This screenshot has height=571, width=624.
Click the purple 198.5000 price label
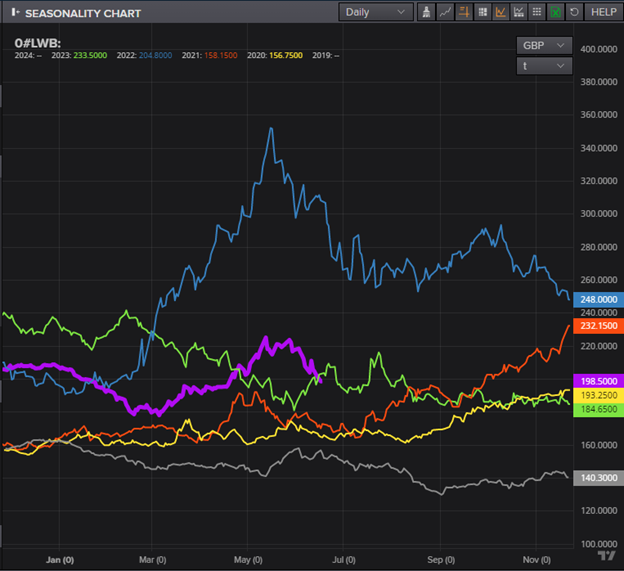click(601, 381)
